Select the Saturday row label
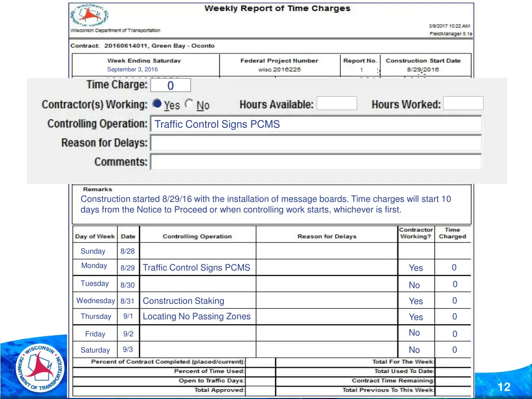 click(x=96, y=350)
